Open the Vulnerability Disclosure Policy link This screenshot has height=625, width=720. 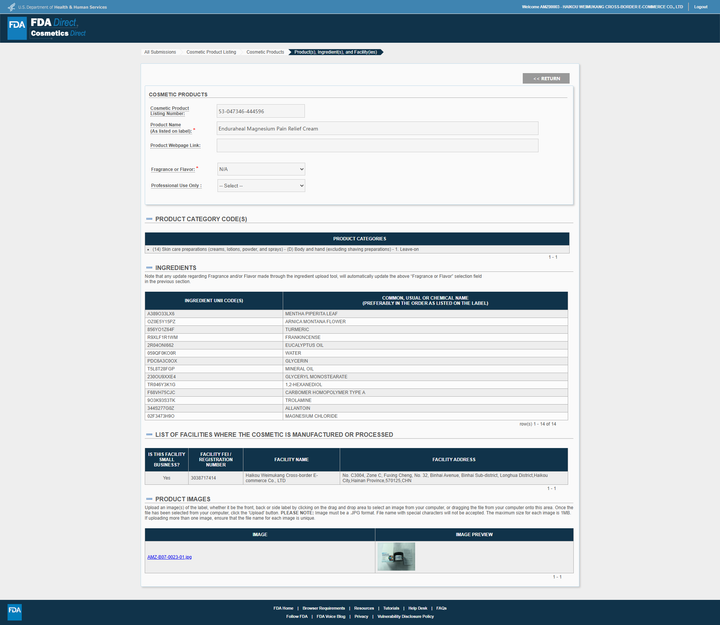pos(406,617)
